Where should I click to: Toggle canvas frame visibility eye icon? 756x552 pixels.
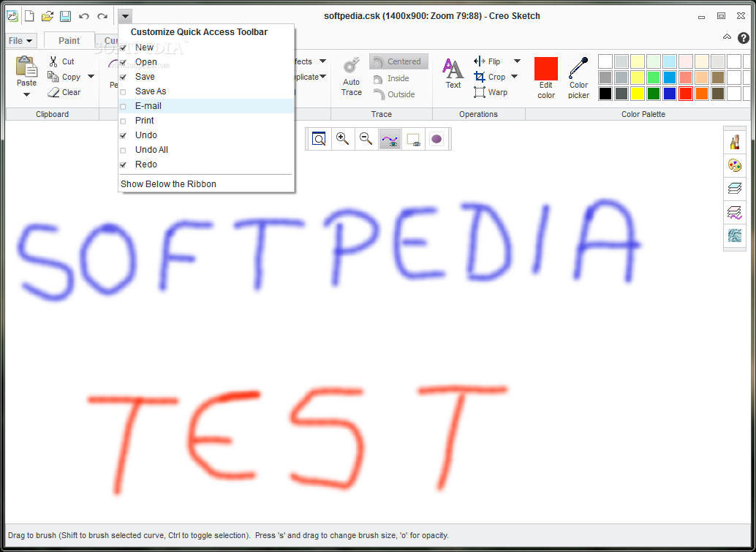(x=413, y=139)
